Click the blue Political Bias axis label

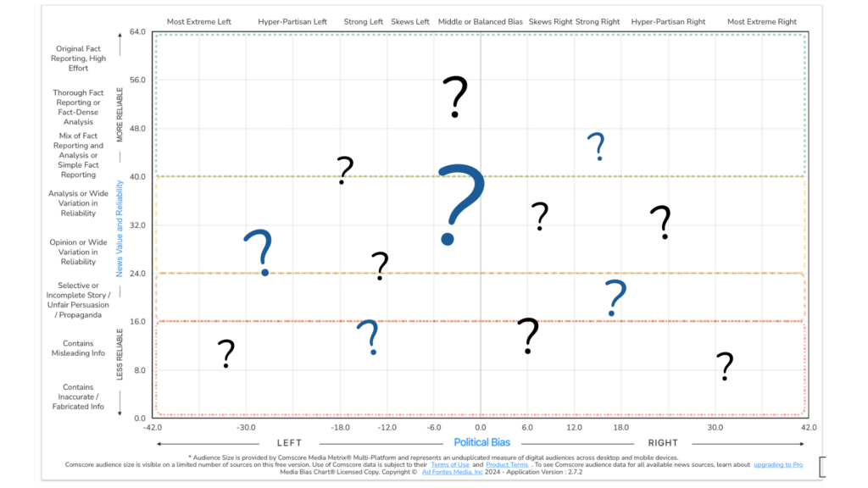(x=481, y=442)
